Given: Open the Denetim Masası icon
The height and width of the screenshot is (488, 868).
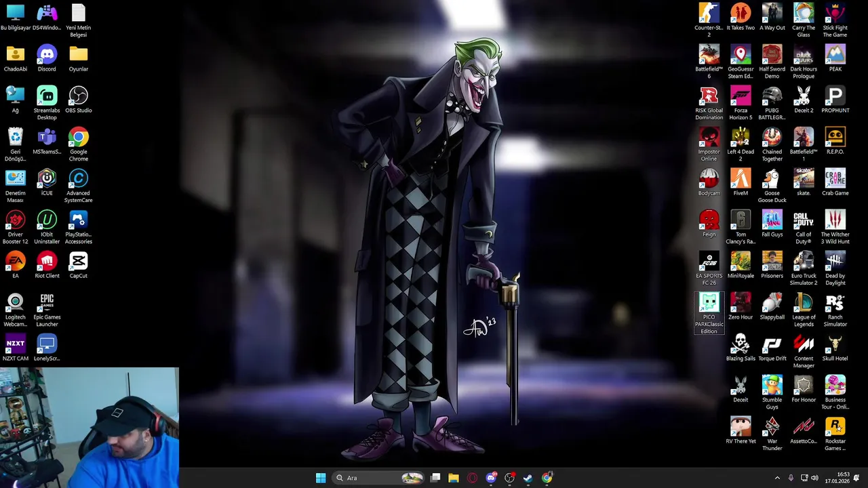Looking at the screenshot, I should click(x=16, y=186).
